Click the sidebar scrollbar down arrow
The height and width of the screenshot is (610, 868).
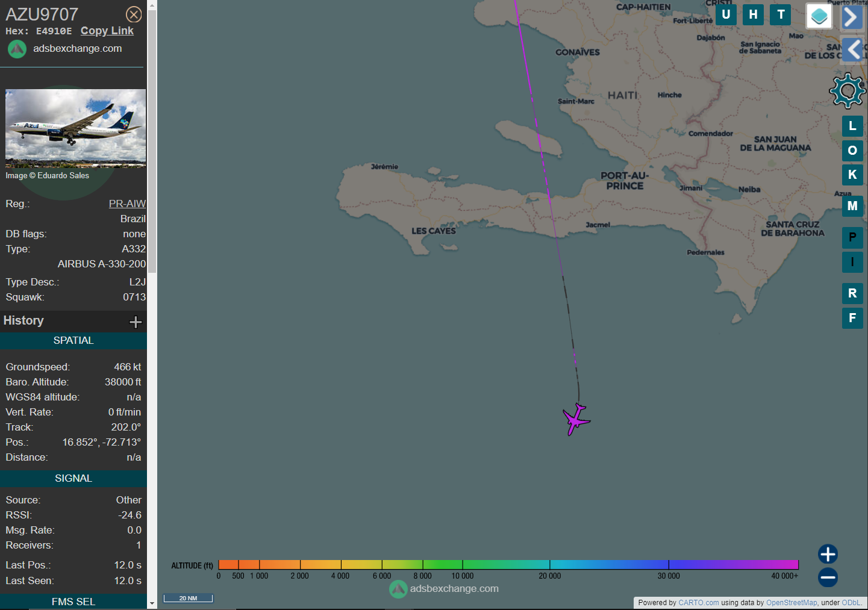pos(152,603)
